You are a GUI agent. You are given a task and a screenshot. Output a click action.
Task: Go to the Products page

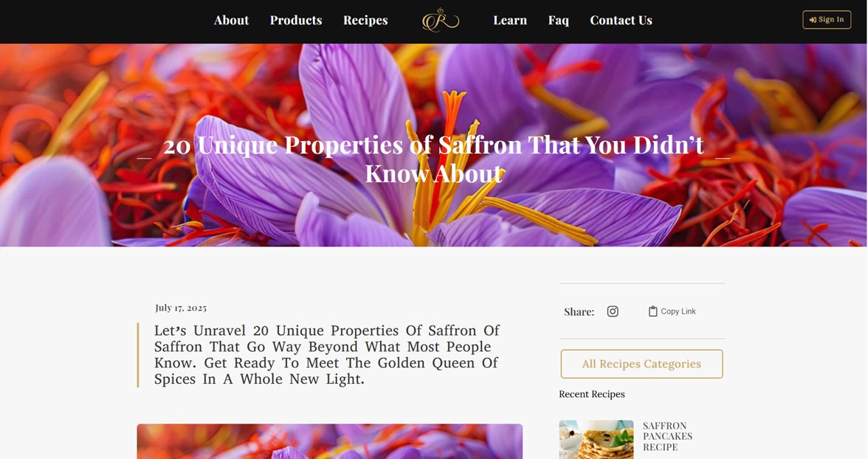click(295, 21)
